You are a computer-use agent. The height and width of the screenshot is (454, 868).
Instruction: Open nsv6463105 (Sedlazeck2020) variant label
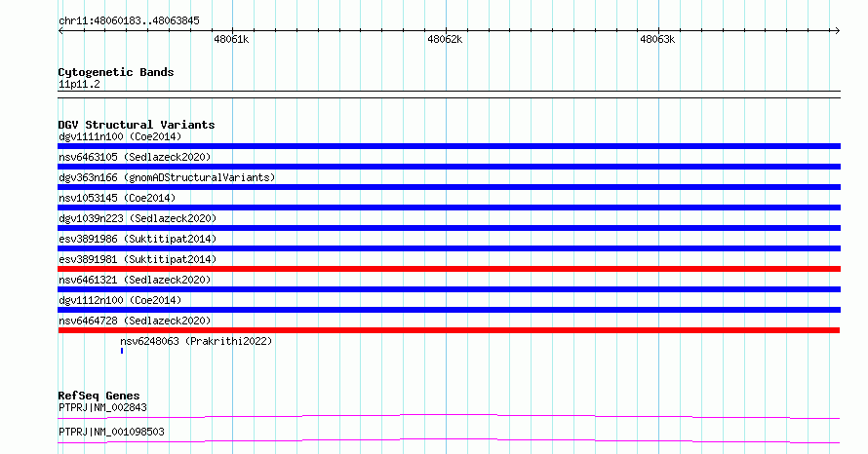tap(135, 157)
